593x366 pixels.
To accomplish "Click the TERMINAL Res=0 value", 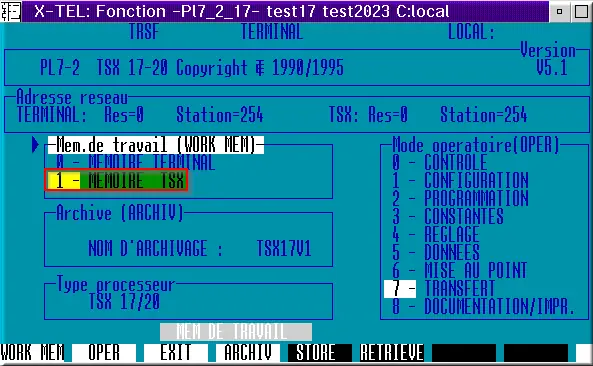I will [x=124, y=115].
